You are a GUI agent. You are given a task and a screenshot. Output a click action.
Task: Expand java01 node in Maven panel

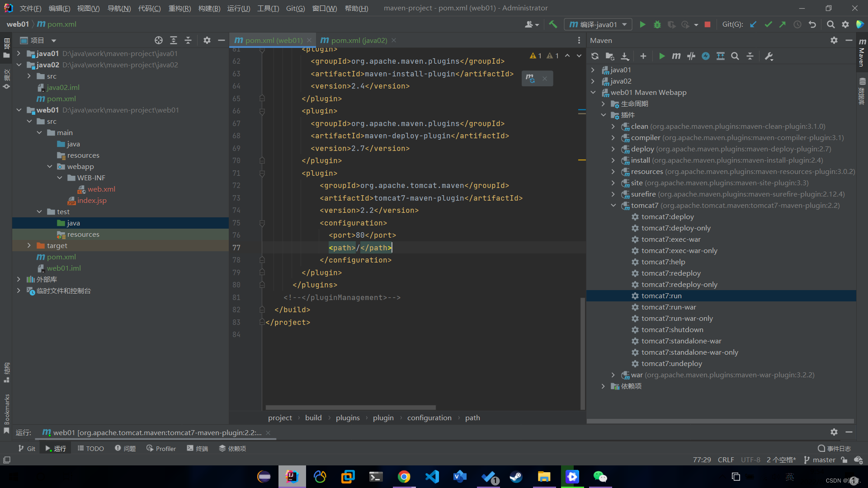coord(593,70)
